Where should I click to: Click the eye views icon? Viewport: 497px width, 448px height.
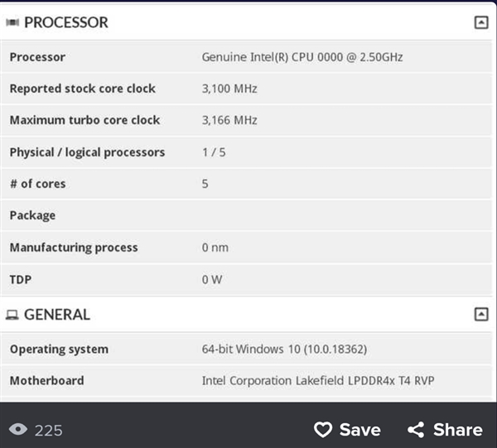pyautogui.click(x=18, y=430)
